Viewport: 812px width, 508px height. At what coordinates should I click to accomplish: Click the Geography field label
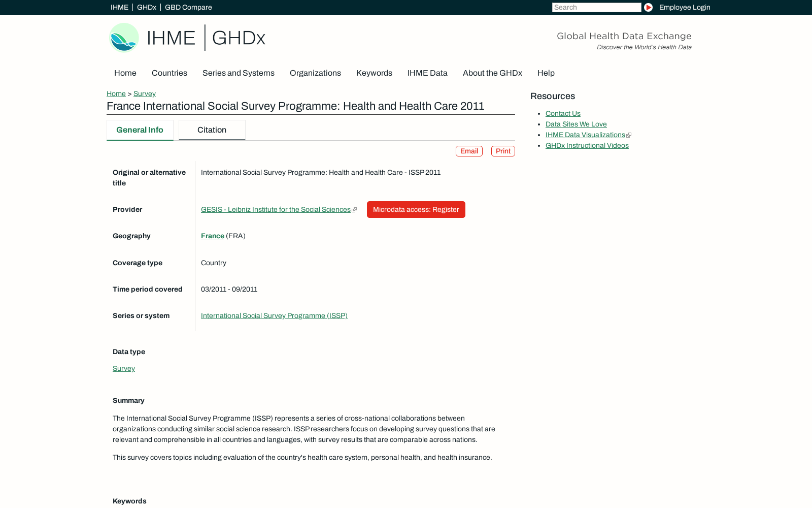click(x=131, y=236)
